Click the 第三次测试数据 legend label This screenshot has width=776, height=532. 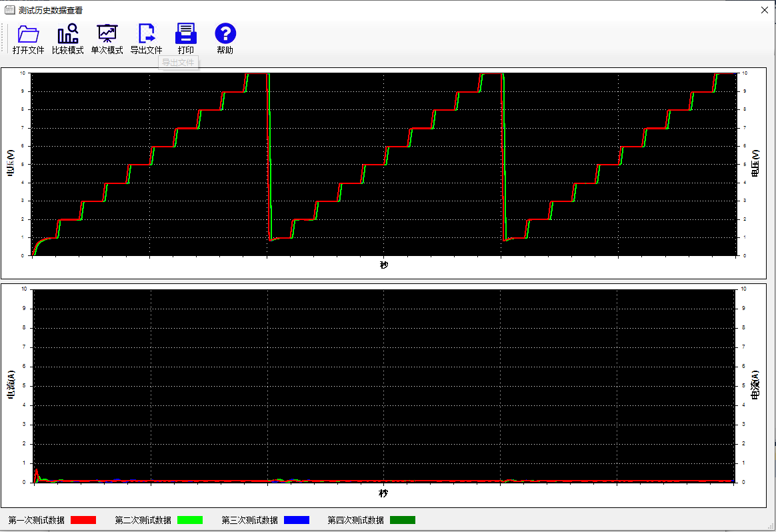(249, 520)
